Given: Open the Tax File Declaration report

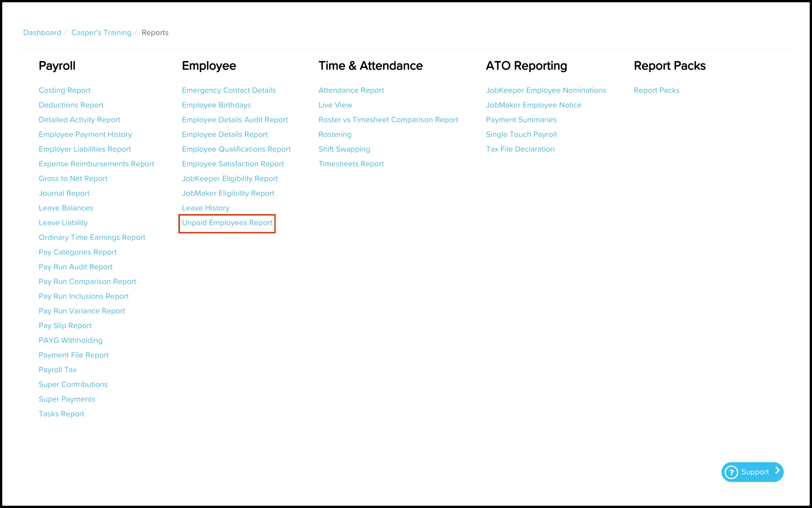Looking at the screenshot, I should [x=520, y=149].
